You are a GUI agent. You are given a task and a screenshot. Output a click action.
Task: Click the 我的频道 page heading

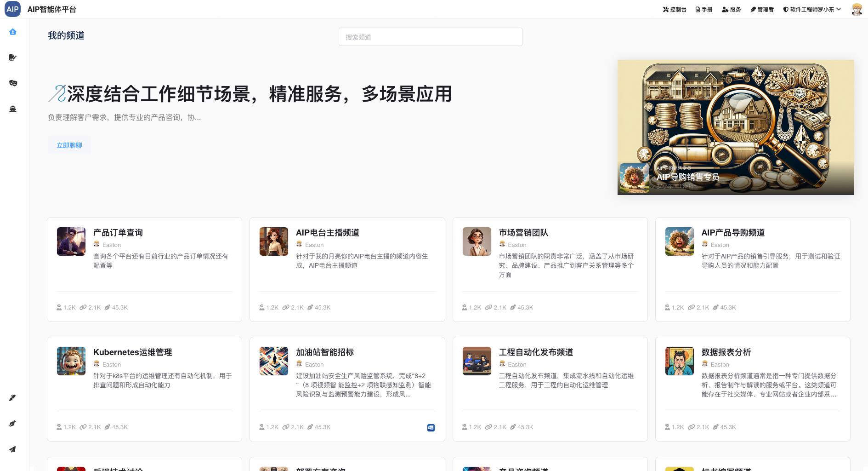[x=66, y=36]
